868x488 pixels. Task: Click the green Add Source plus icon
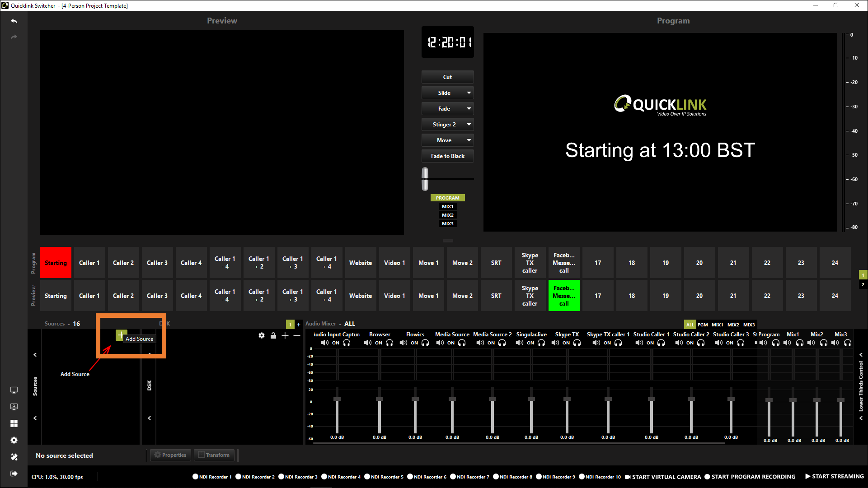[120, 335]
